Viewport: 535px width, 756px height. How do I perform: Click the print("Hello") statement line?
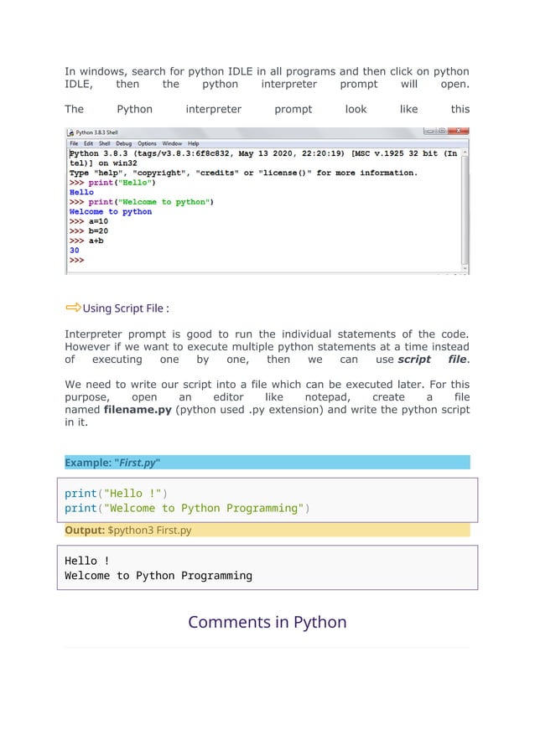pyautogui.click(x=112, y=183)
